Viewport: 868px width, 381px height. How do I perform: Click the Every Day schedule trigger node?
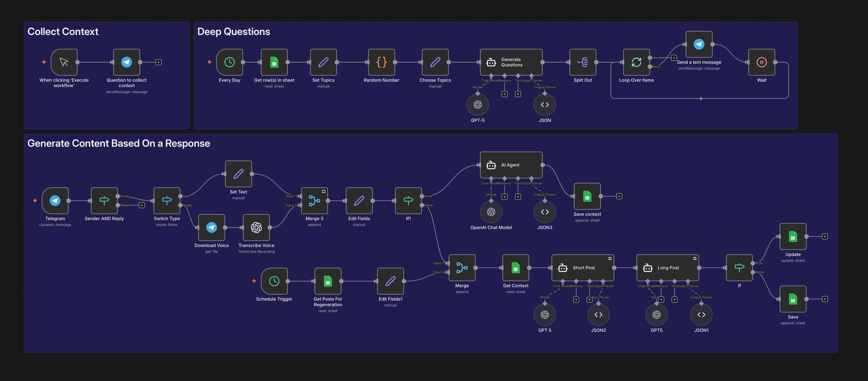click(229, 62)
